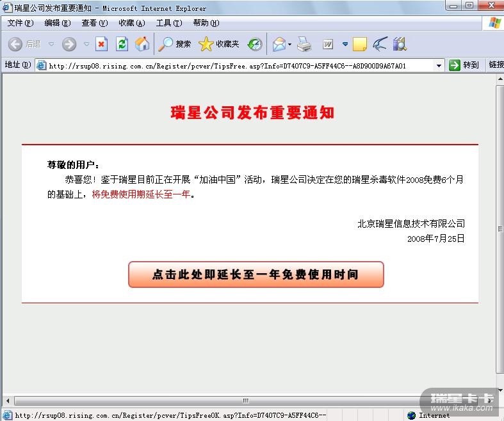504x421 pixels.
Task: Open the 查看(V) menu
Action: (x=95, y=23)
